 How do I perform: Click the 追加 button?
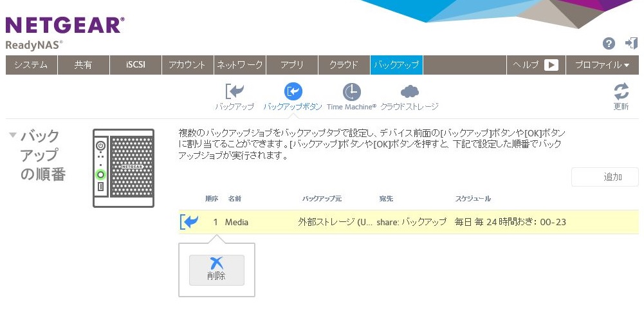(604, 177)
